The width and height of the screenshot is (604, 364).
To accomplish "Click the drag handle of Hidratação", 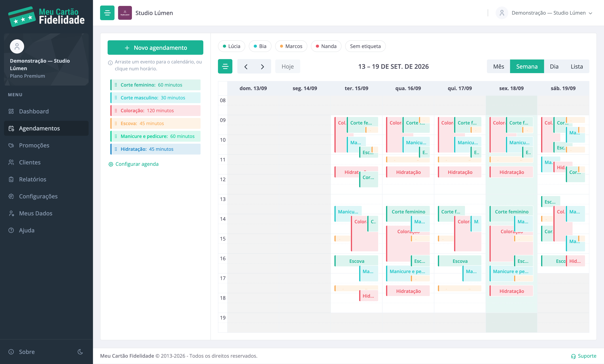I will [116, 149].
